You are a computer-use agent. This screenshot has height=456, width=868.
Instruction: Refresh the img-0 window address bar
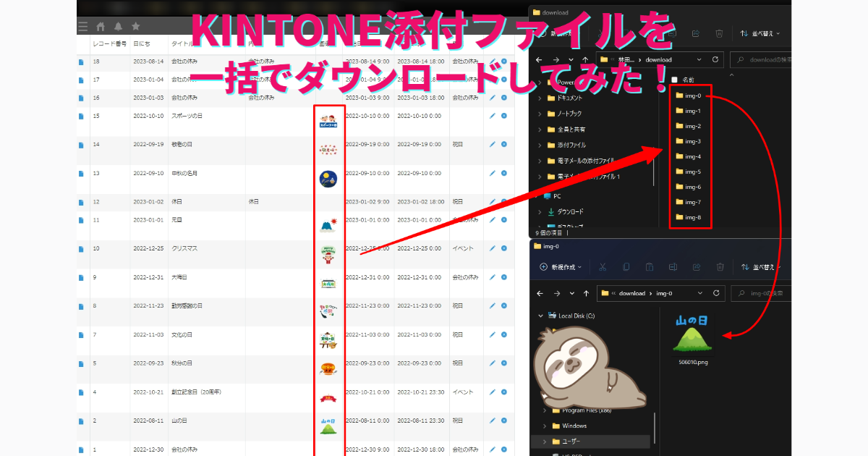coord(715,293)
